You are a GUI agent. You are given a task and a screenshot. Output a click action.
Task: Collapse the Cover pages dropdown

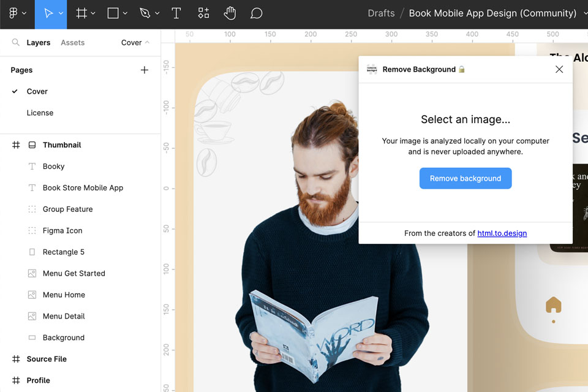(x=135, y=42)
